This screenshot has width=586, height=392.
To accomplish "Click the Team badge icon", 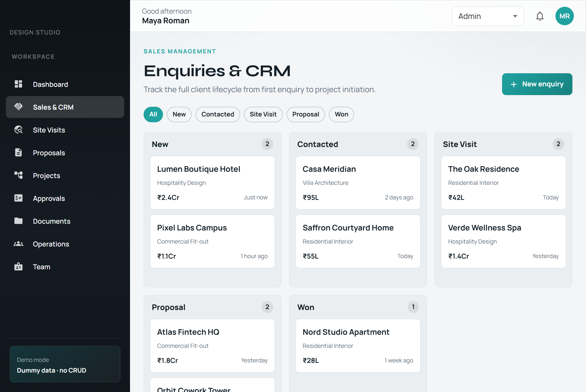I will pyautogui.click(x=18, y=267).
